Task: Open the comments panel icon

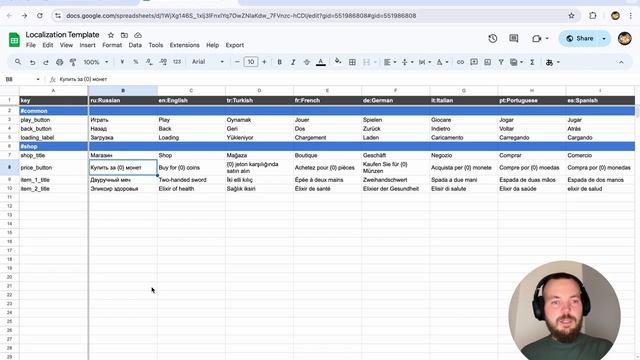Action: tap(514, 38)
